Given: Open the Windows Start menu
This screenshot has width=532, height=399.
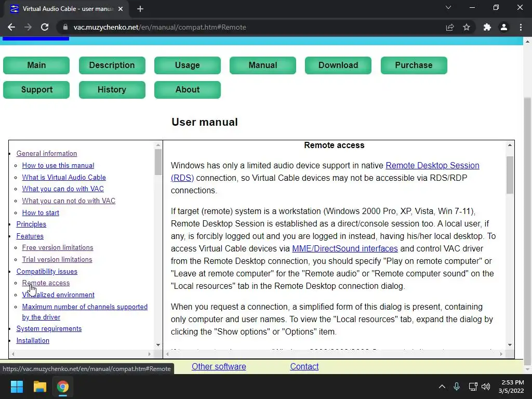Looking at the screenshot, I should click(x=17, y=387).
